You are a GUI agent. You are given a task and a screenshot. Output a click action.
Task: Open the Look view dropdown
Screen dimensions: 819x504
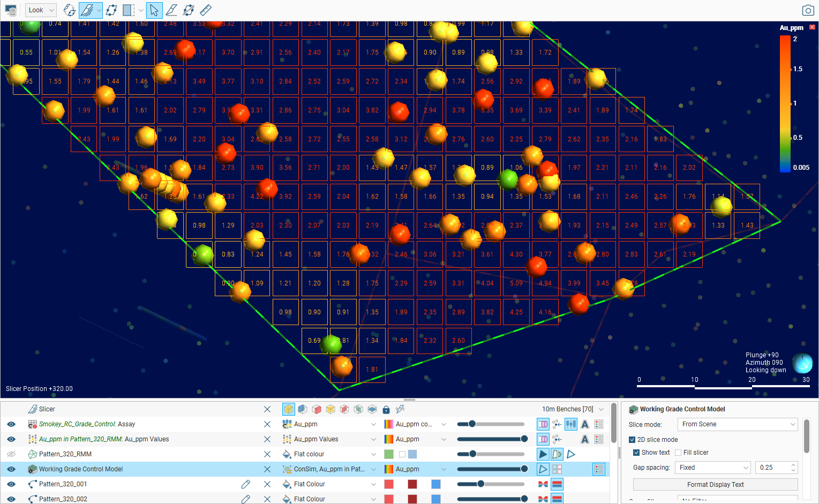pyautogui.click(x=41, y=10)
